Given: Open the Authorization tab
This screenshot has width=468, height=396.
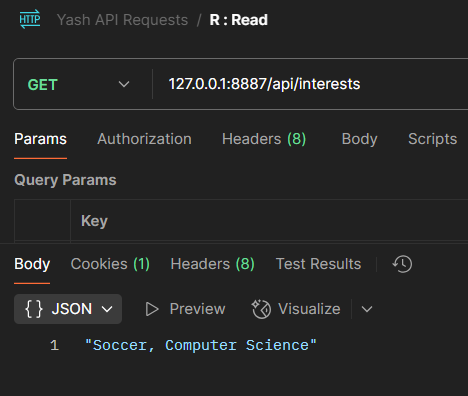Looking at the screenshot, I should point(144,139).
